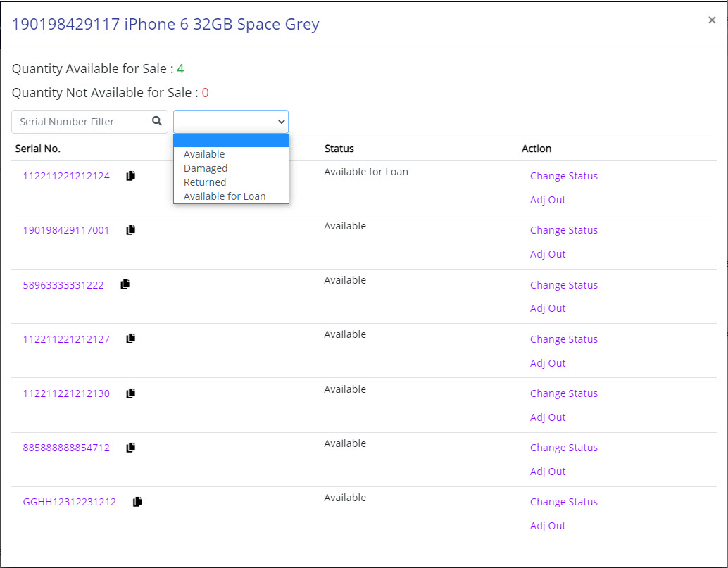Adj Out serial 112211221212130
This screenshot has height=568, width=728.
tap(548, 417)
